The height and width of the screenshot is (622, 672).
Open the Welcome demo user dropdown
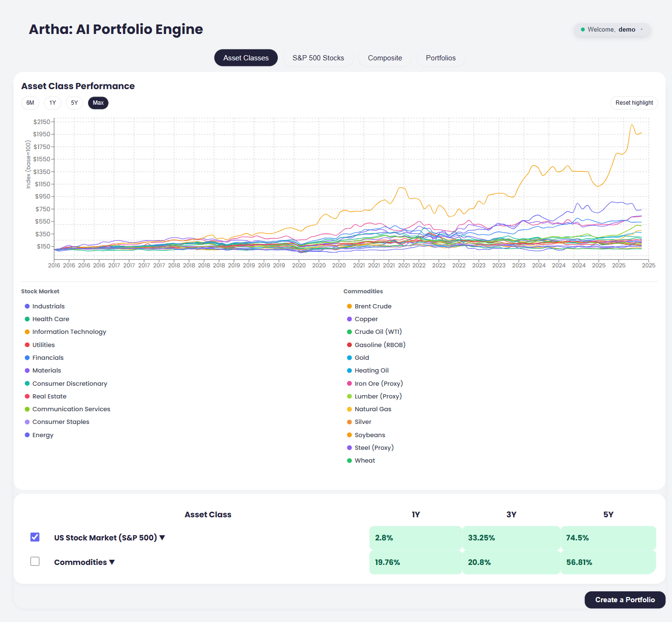click(x=612, y=29)
